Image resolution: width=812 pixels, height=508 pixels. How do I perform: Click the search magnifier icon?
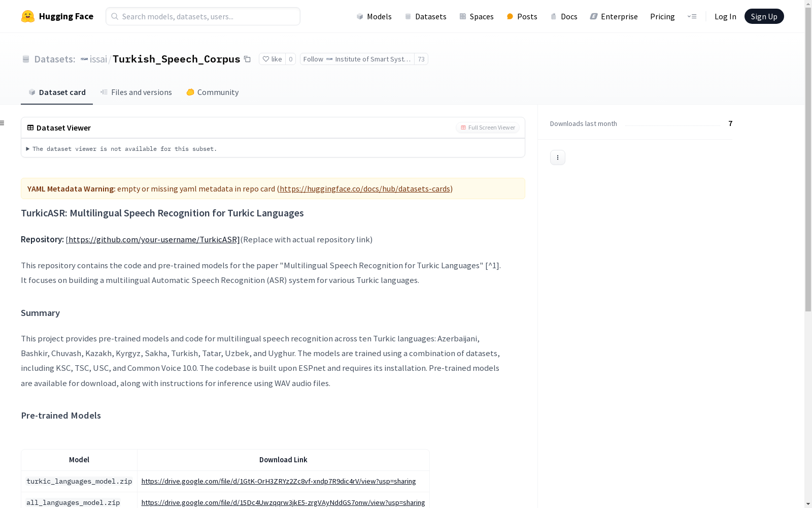point(115,16)
